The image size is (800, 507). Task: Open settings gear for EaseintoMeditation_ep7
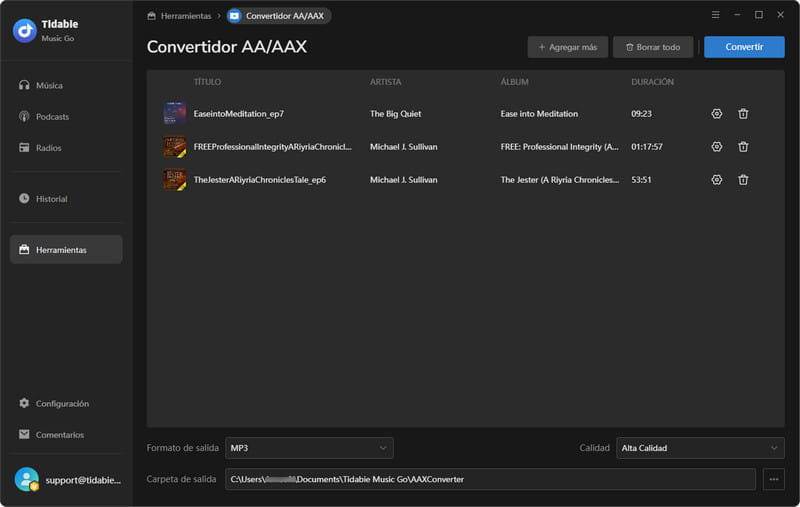(x=716, y=114)
